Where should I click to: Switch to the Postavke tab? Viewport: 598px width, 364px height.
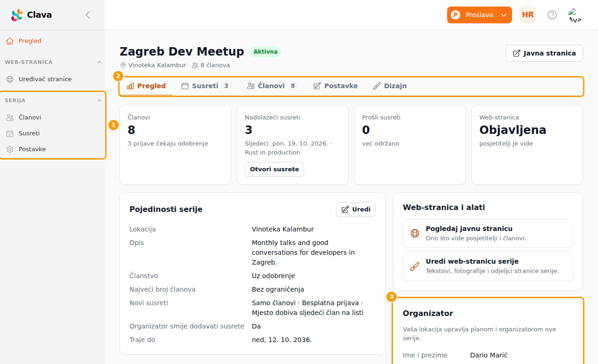pos(335,86)
